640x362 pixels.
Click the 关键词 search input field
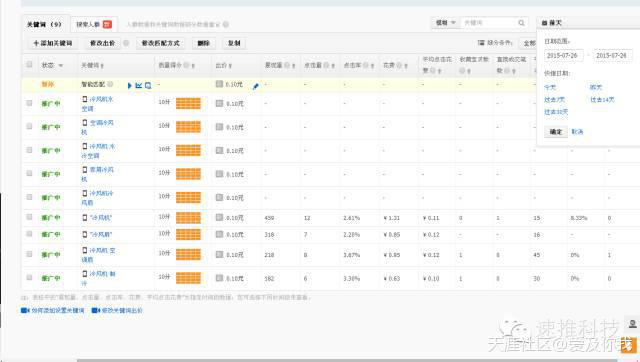(x=490, y=23)
